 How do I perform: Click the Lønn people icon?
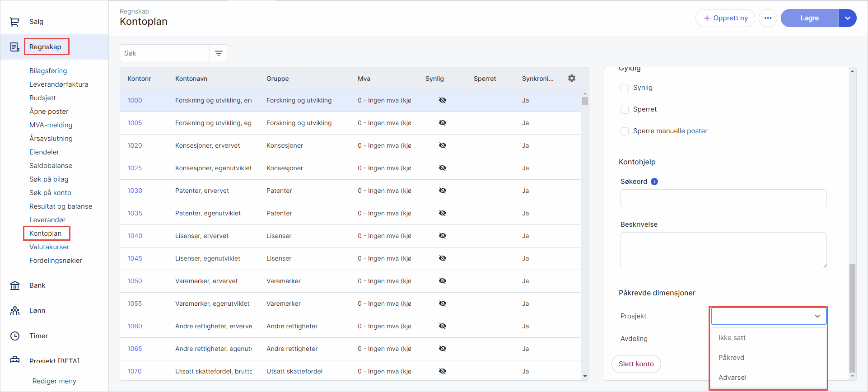point(15,311)
